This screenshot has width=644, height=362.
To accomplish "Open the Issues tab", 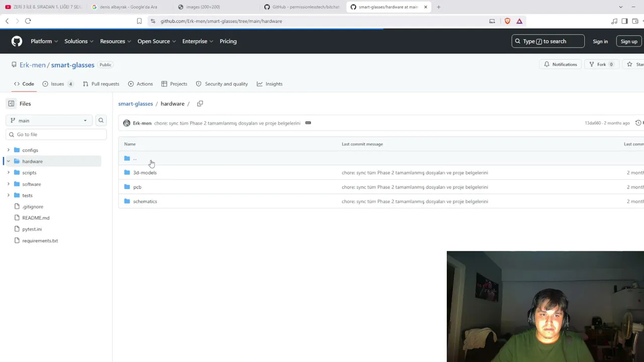I will pyautogui.click(x=58, y=84).
